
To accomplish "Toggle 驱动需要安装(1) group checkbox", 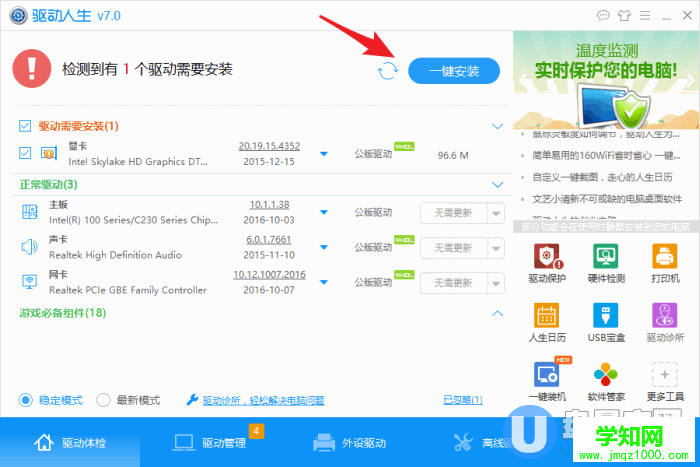I will pyautogui.click(x=25, y=126).
